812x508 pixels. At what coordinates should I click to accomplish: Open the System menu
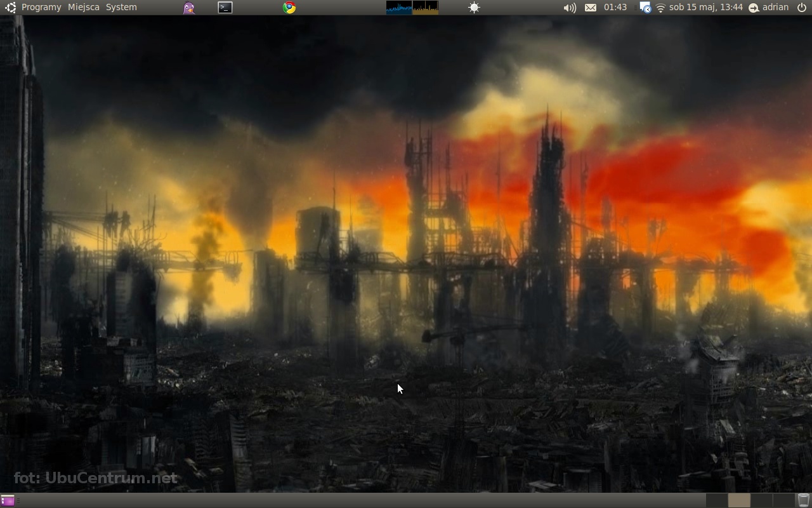(x=121, y=8)
